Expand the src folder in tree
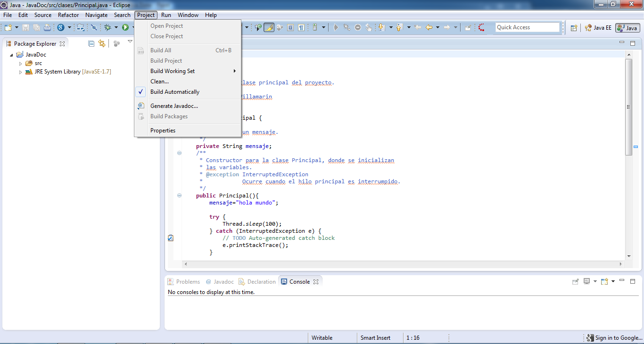 (20, 63)
